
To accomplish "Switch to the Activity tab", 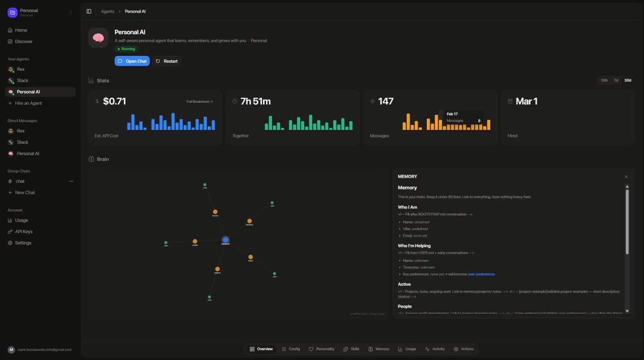I will click(x=435, y=349).
